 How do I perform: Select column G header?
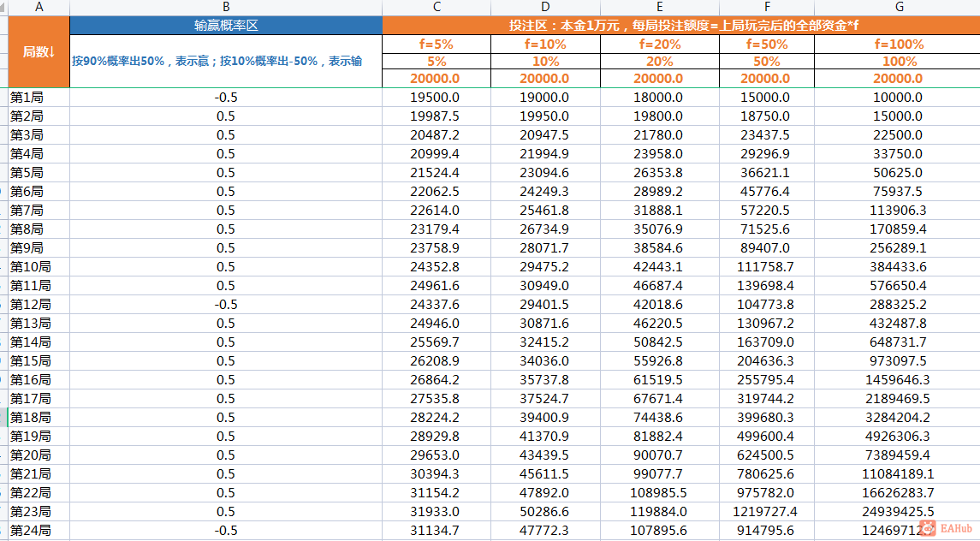point(899,7)
